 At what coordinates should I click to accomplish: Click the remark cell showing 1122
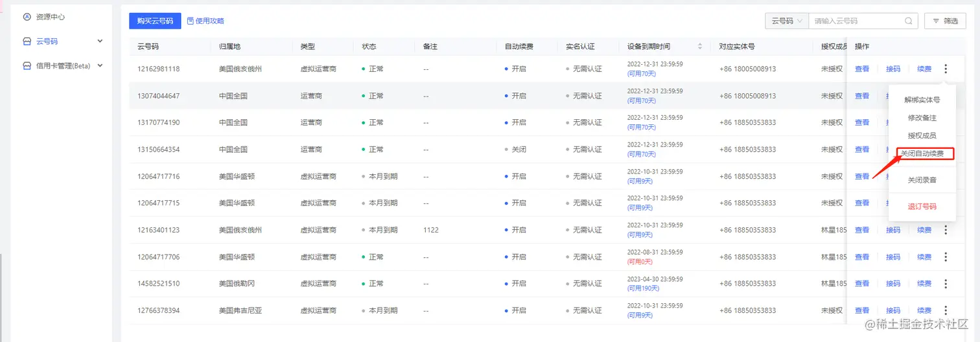[x=431, y=230]
